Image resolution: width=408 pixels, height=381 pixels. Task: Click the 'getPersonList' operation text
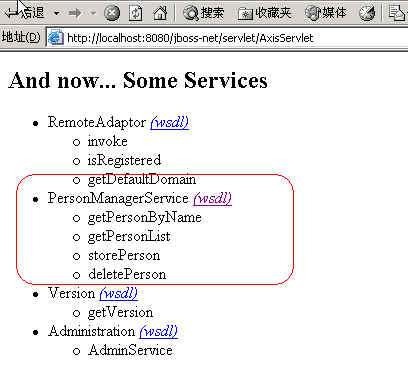(129, 237)
